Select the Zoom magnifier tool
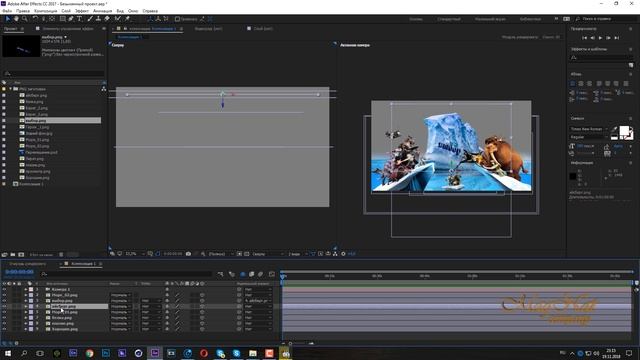 [x=25, y=19]
